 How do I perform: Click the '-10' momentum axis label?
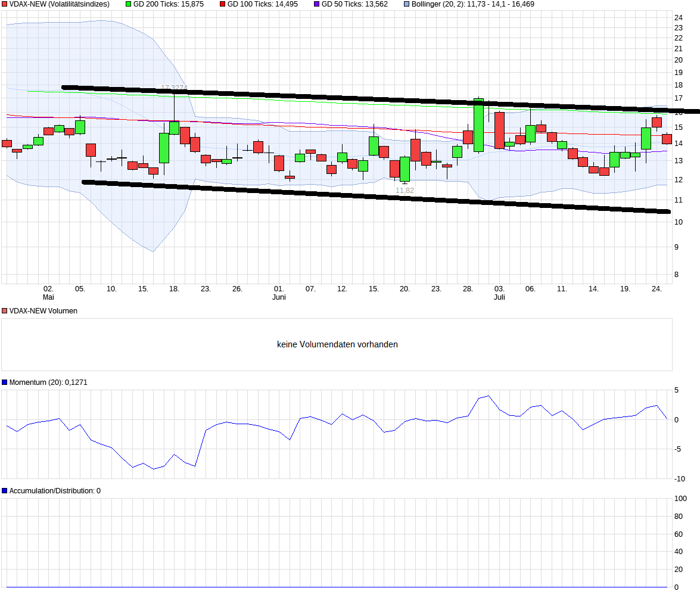(680, 479)
